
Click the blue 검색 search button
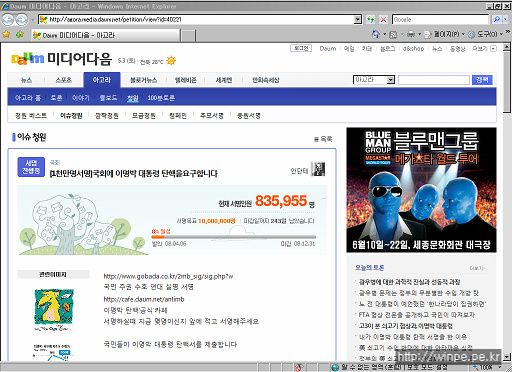(482, 80)
